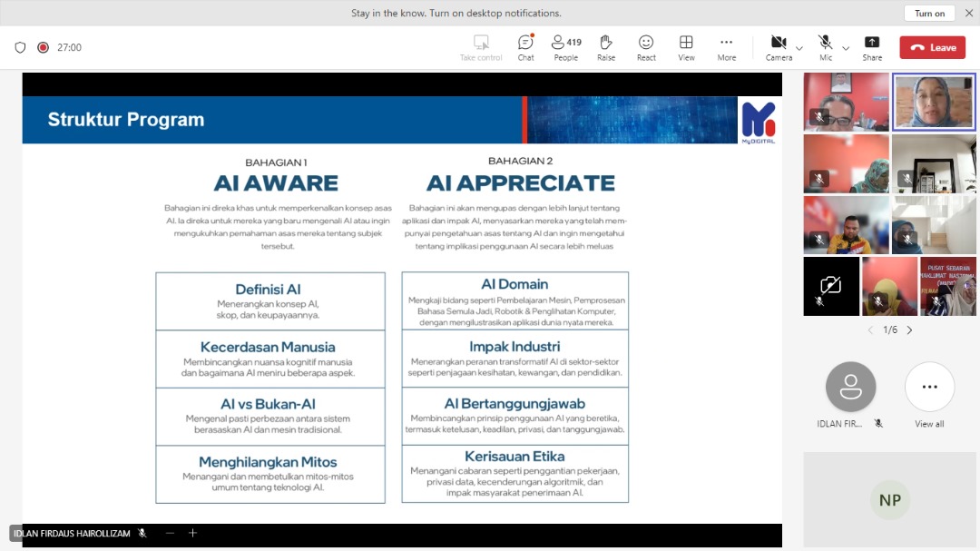Open the More actions menu
980x551 pixels.
click(x=726, y=47)
